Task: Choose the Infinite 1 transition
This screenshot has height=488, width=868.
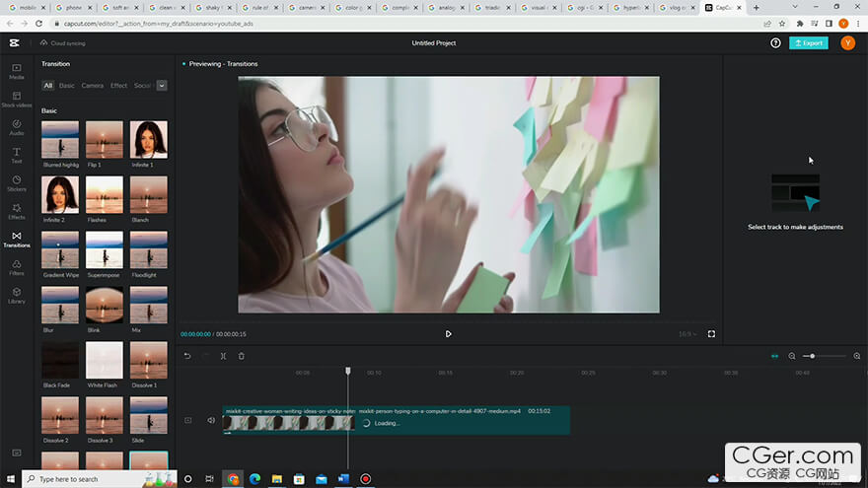Action: 149,139
